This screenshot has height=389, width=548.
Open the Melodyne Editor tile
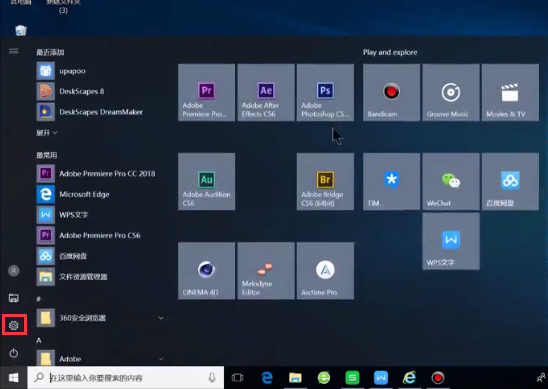[x=266, y=271]
